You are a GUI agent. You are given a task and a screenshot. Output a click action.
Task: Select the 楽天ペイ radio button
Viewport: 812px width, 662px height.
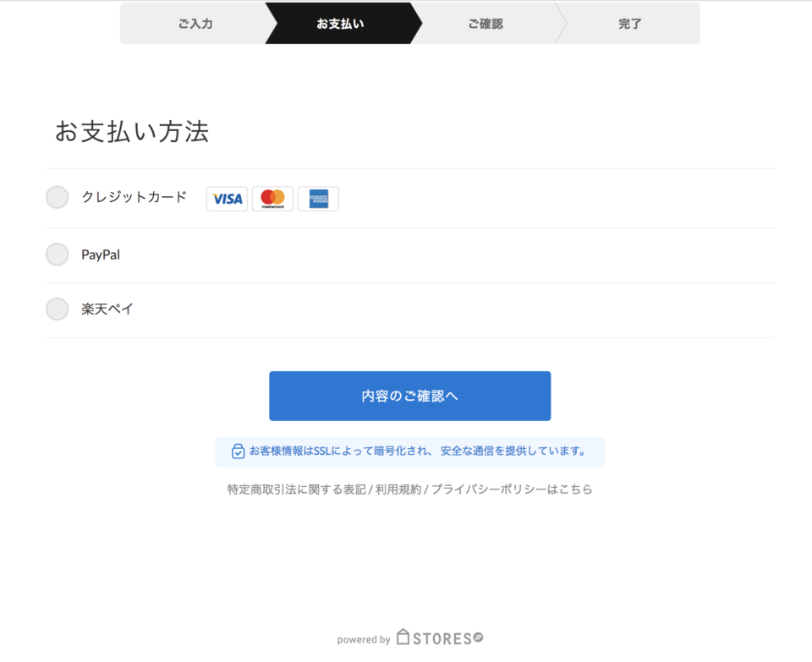pos(57,309)
